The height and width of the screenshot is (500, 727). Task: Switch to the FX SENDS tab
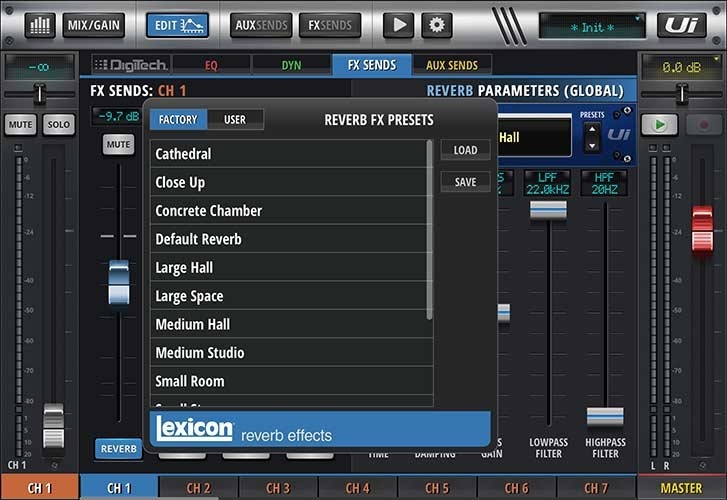[372, 65]
